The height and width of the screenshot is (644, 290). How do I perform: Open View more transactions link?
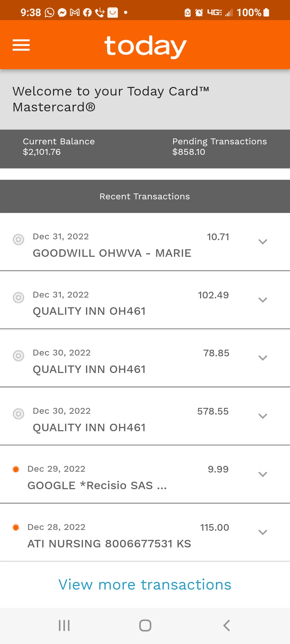point(145,585)
